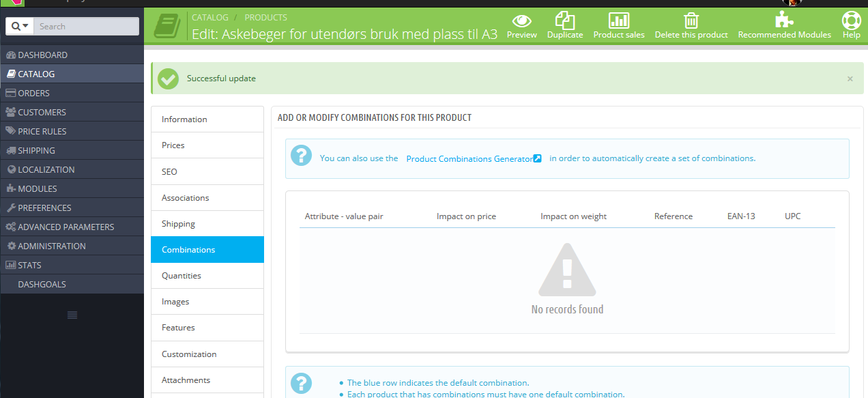Expand the search filter dropdown
Screen dimensions: 868x398
(x=20, y=26)
